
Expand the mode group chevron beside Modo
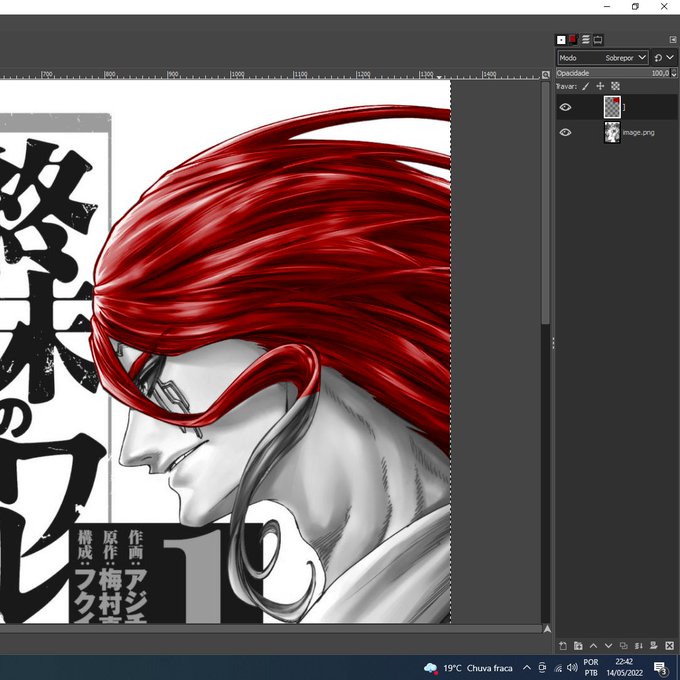click(670, 58)
